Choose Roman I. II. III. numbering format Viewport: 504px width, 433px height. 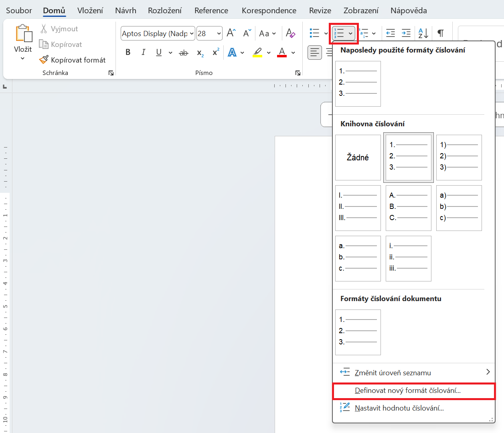click(x=358, y=208)
